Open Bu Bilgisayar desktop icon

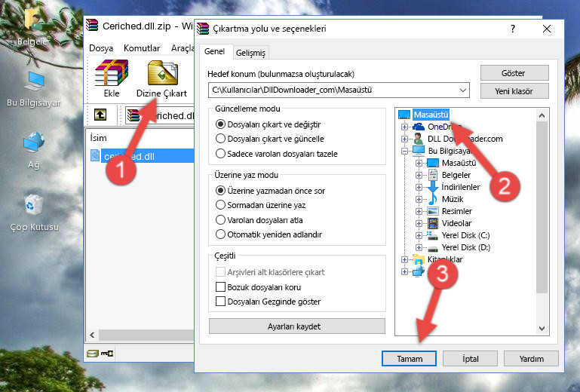point(34,81)
